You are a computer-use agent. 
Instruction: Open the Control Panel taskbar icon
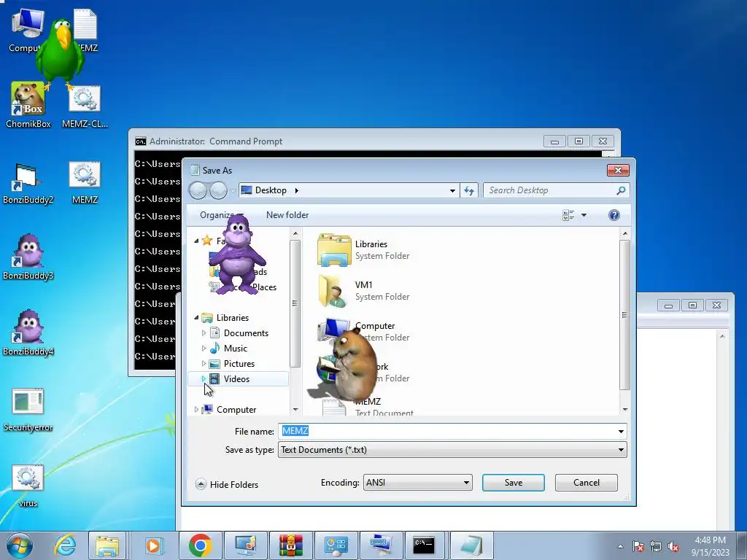point(336,545)
